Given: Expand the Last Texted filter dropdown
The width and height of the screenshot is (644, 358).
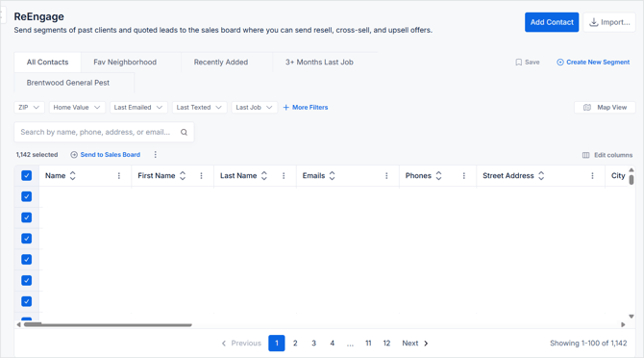Looking at the screenshot, I should pos(200,107).
